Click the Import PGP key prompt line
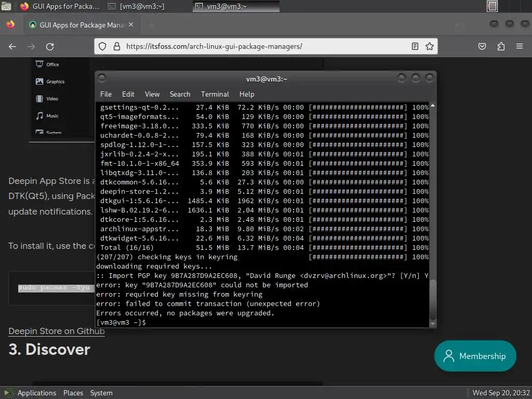The image size is (532, 399). (262, 276)
